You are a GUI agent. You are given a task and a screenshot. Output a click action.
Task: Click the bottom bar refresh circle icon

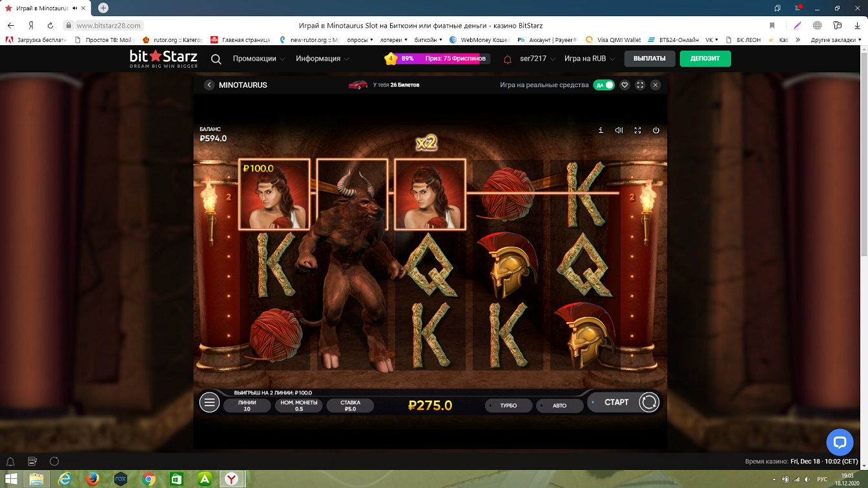(54, 462)
